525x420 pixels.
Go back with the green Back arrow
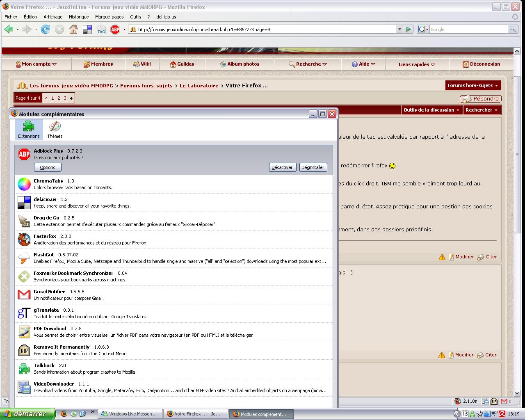coord(9,29)
